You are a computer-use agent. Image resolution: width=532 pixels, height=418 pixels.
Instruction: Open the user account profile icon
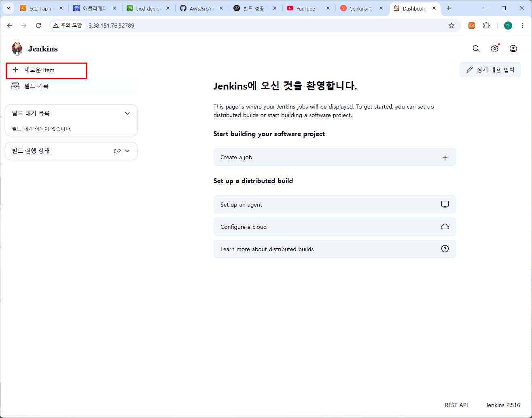(x=513, y=49)
